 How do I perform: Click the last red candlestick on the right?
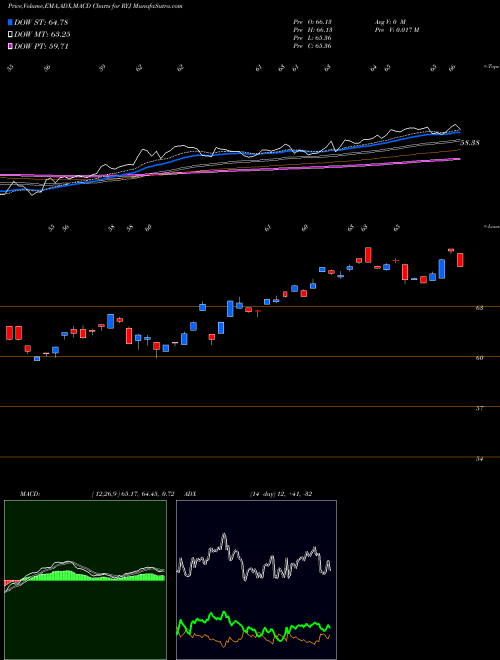[x=460, y=260]
